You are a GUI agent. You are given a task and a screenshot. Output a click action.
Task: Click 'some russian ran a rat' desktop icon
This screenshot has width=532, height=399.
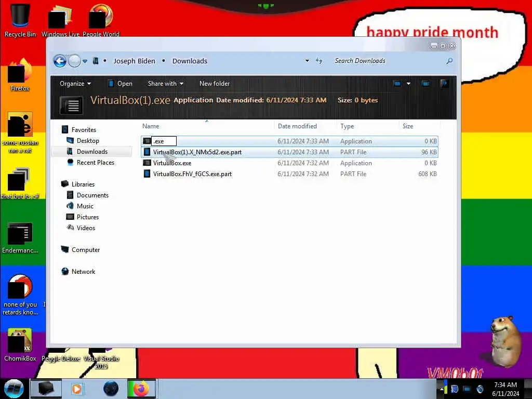tap(20, 132)
